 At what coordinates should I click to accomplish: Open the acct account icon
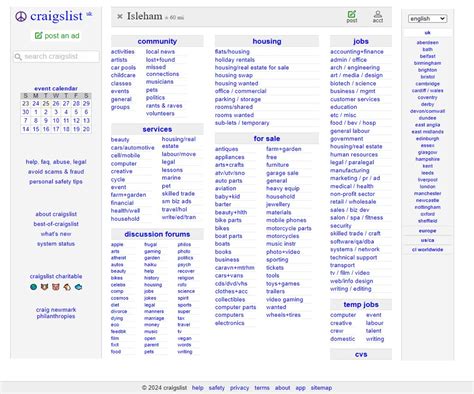click(x=378, y=16)
